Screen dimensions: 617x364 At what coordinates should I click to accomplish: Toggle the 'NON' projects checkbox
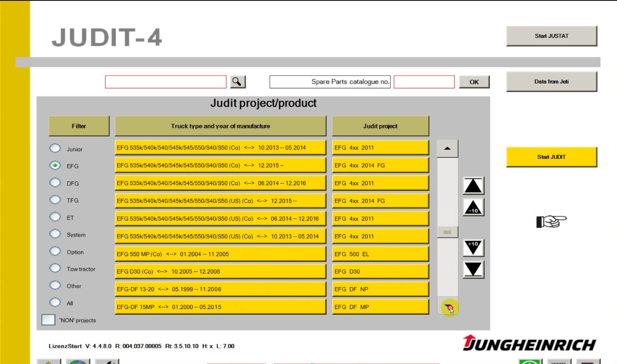tap(48, 320)
